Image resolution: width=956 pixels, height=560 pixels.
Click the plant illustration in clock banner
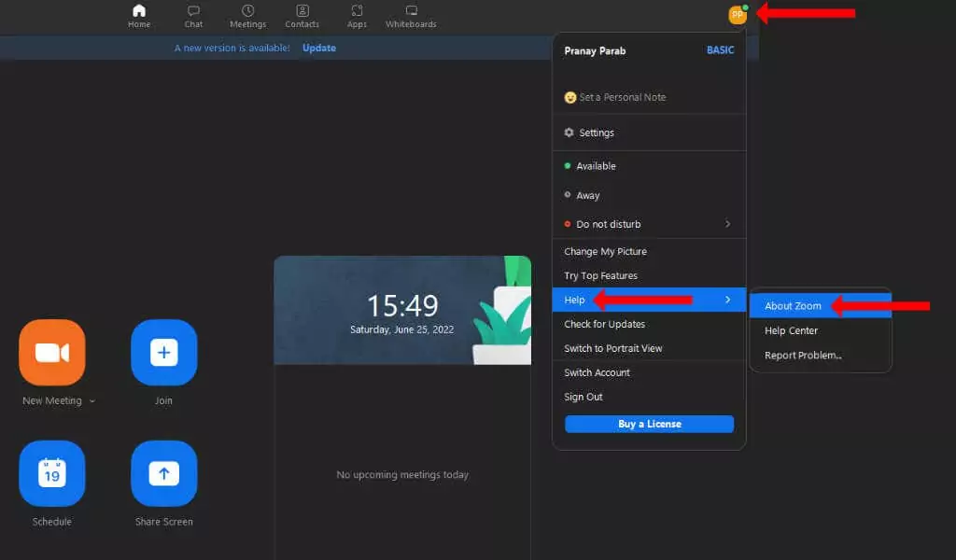(x=501, y=311)
